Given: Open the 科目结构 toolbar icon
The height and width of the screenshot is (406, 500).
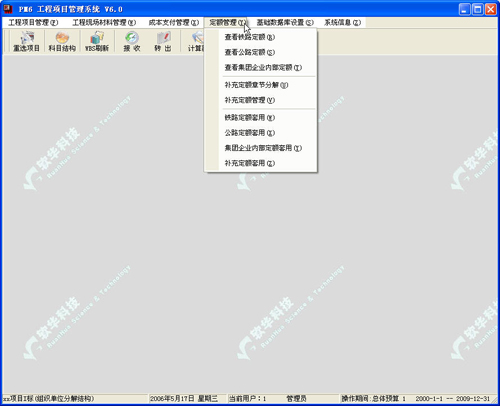Looking at the screenshot, I should (62, 41).
